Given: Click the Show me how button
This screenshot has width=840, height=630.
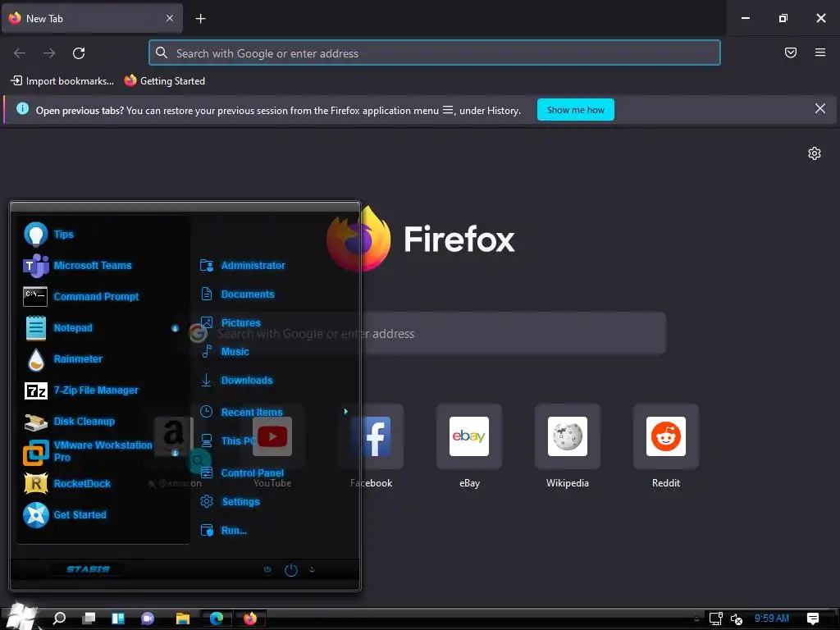Looking at the screenshot, I should click(x=575, y=110).
